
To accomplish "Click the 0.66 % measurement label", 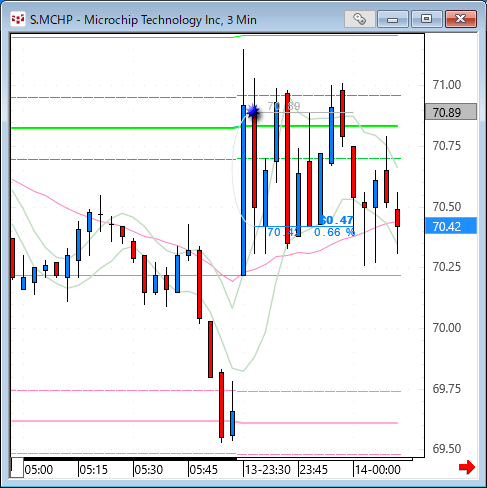I will (x=334, y=232).
